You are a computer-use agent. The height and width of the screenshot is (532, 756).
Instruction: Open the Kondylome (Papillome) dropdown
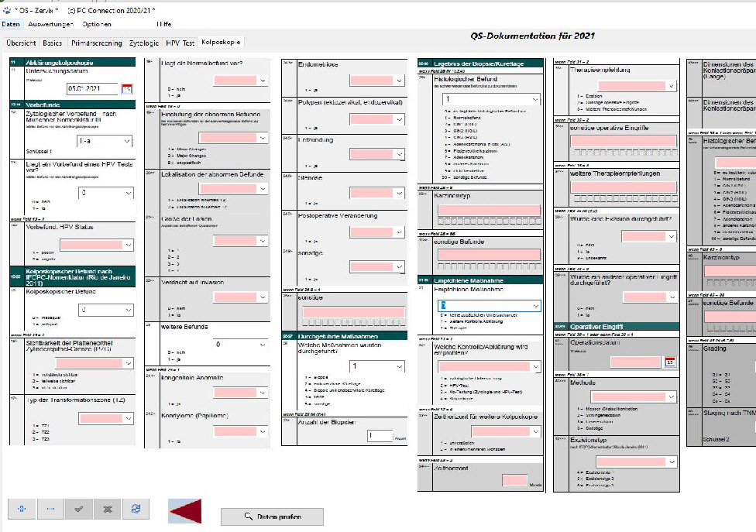pyautogui.click(x=240, y=431)
